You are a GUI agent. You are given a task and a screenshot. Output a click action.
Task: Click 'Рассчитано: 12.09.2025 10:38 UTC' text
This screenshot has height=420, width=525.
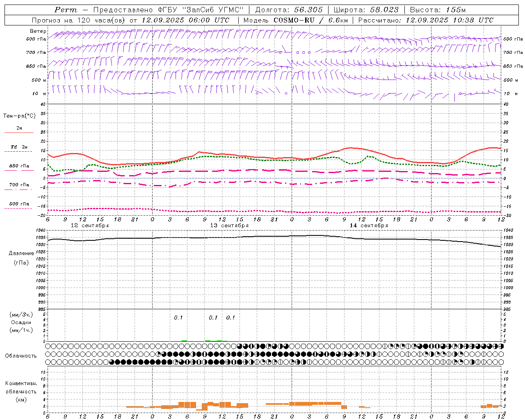(426, 20)
